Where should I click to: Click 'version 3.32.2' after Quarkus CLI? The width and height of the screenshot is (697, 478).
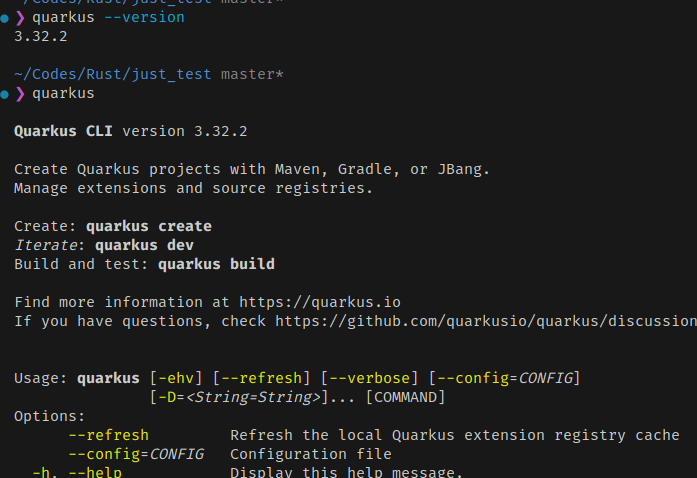[184, 131]
